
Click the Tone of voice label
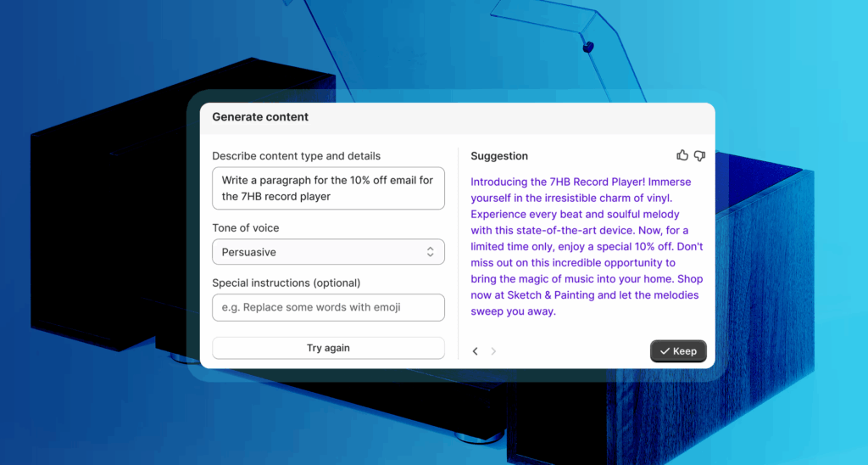pos(246,227)
